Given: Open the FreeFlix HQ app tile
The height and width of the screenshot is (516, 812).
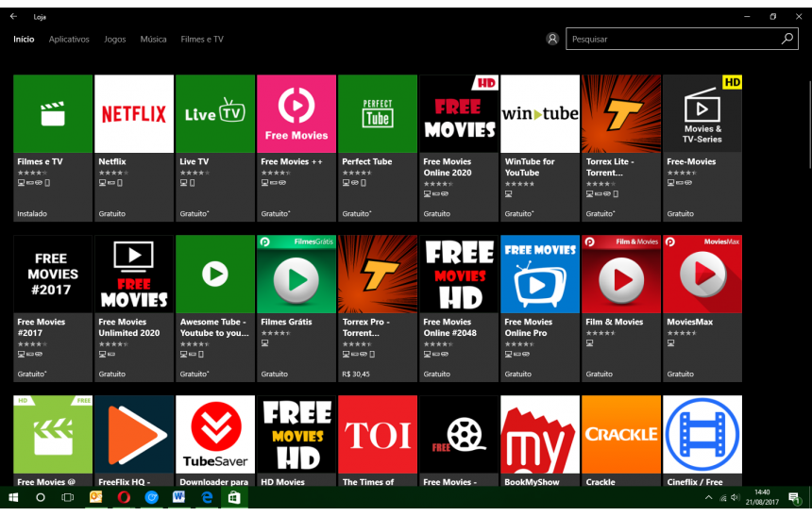Looking at the screenshot, I should pyautogui.click(x=134, y=441).
